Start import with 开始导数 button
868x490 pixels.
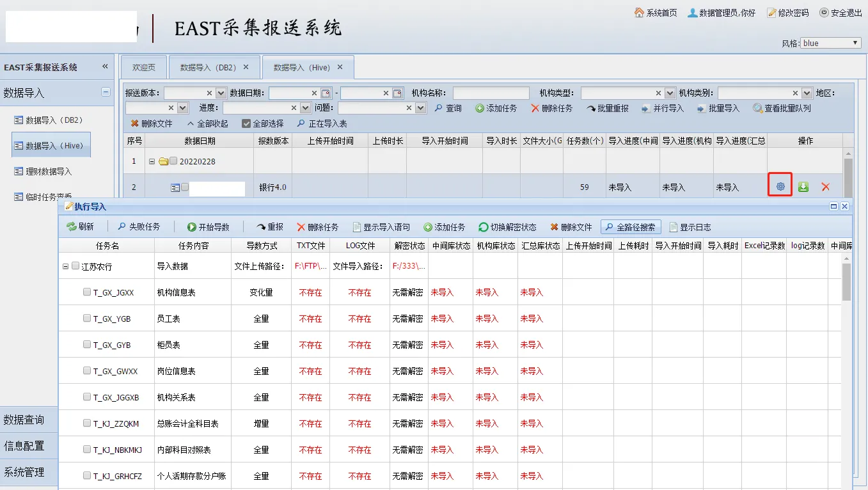[208, 227]
